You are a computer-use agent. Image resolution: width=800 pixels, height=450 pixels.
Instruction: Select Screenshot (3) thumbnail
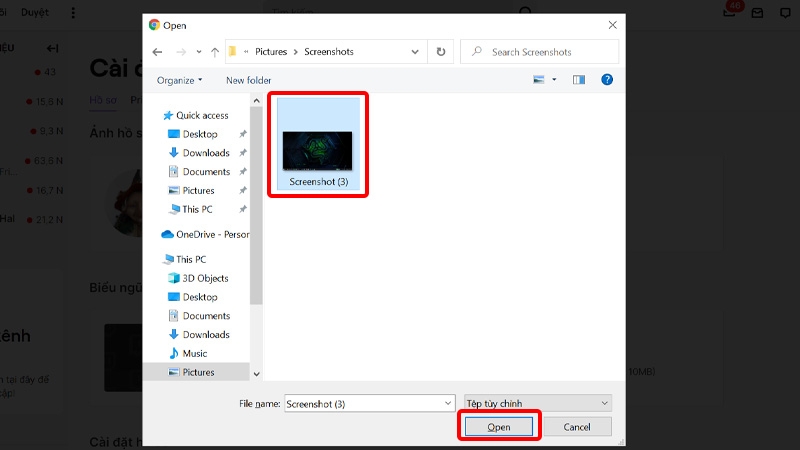point(318,144)
